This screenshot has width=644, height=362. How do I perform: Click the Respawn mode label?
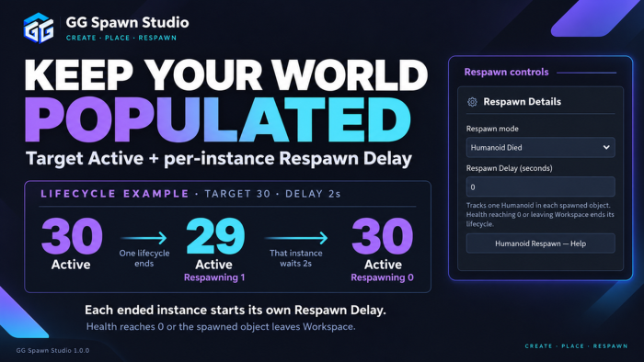point(492,129)
